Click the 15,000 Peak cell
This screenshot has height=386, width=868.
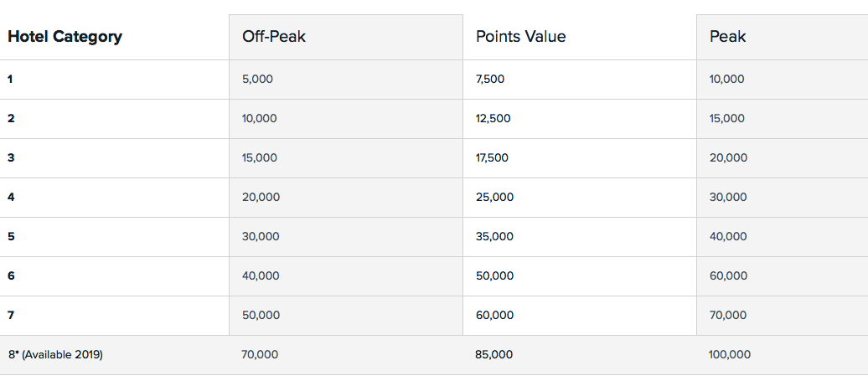coord(726,119)
